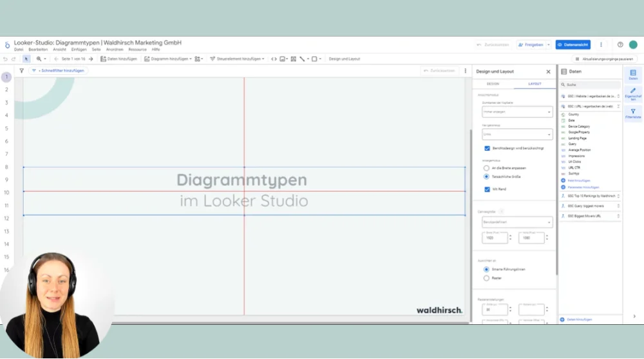Open the Datei menu
The width and height of the screenshot is (644, 359).
[x=19, y=50]
